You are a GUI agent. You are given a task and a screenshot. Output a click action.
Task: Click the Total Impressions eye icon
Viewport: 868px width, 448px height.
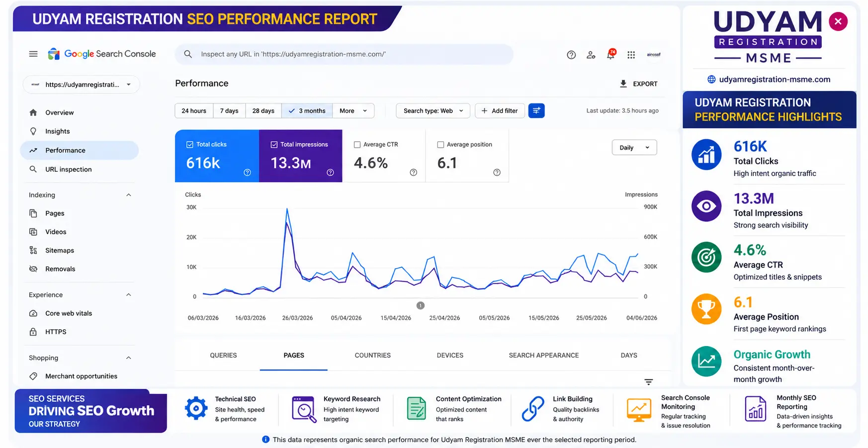706,206
